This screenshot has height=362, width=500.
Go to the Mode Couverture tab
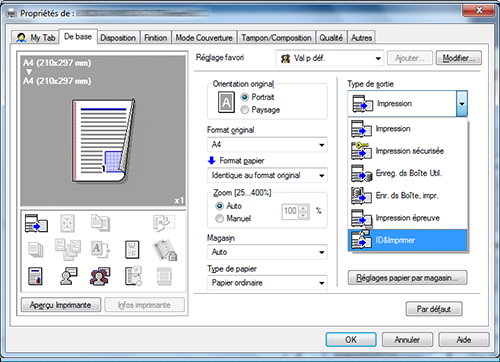(x=204, y=38)
